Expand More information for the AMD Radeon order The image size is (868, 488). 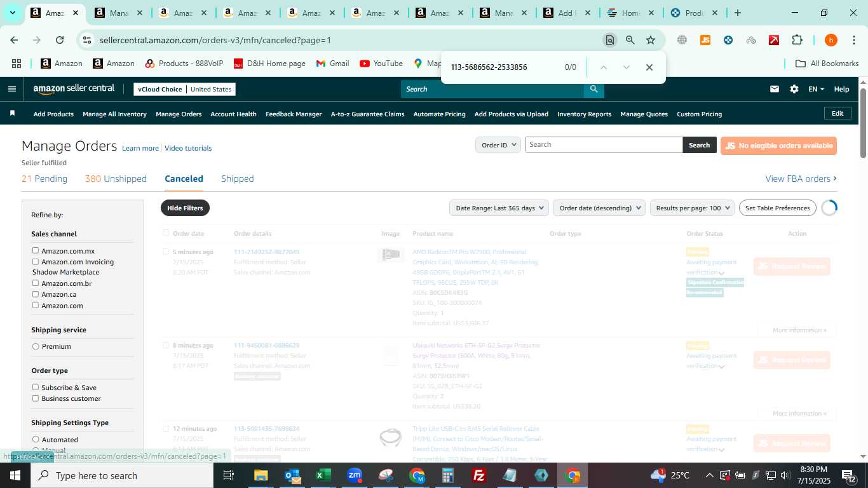coord(799,330)
